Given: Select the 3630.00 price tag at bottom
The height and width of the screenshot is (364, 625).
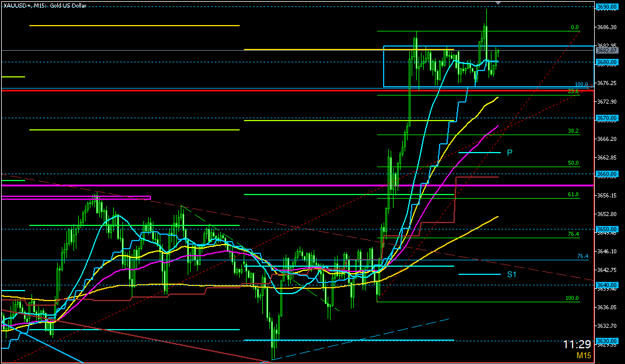Looking at the screenshot, I should click(607, 341).
